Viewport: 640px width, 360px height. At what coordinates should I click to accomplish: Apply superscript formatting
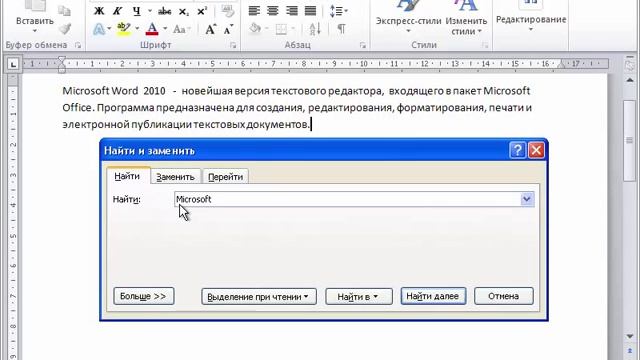(x=202, y=11)
